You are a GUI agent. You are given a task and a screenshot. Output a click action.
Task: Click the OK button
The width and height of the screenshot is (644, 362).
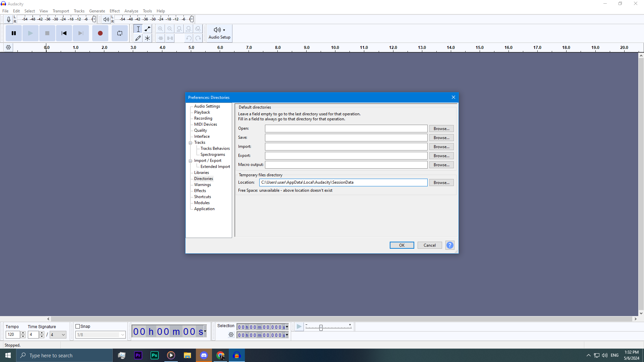(401, 245)
